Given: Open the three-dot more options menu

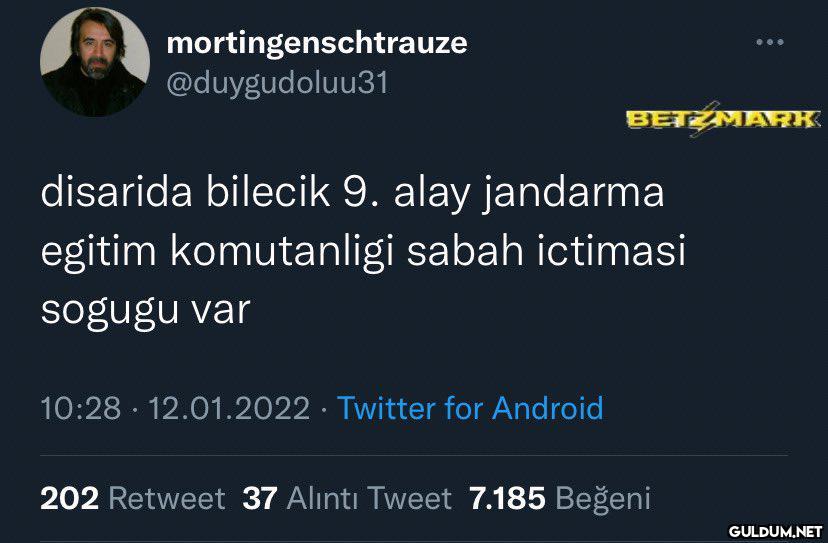Looking at the screenshot, I should (x=770, y=42).
